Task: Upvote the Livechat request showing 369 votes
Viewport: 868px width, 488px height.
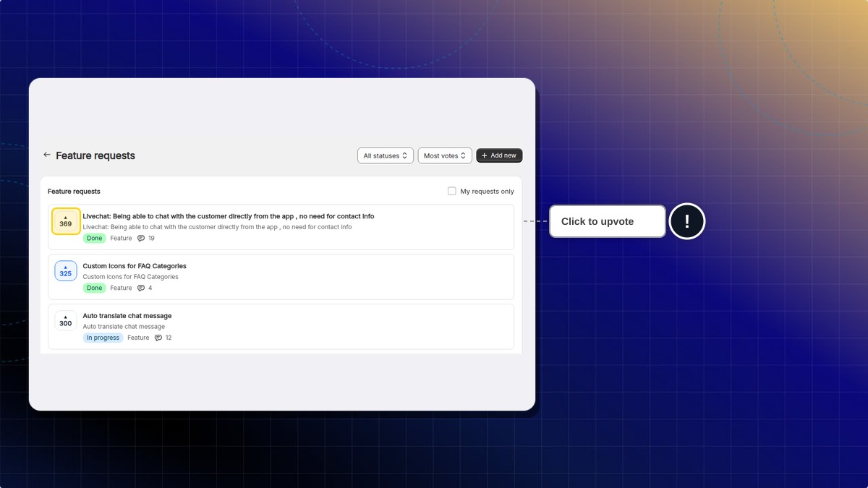Action: (66, 221)
